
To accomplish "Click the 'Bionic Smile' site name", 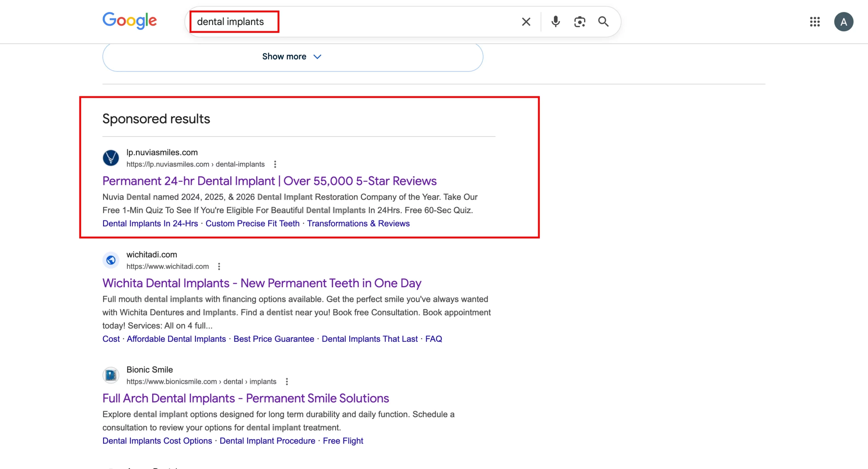I will click(150, 369).
